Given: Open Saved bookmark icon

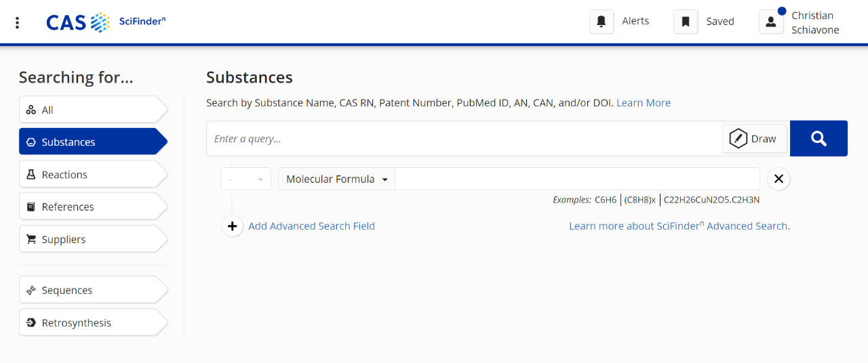Looking at the screenshot, I should [686, 22].
